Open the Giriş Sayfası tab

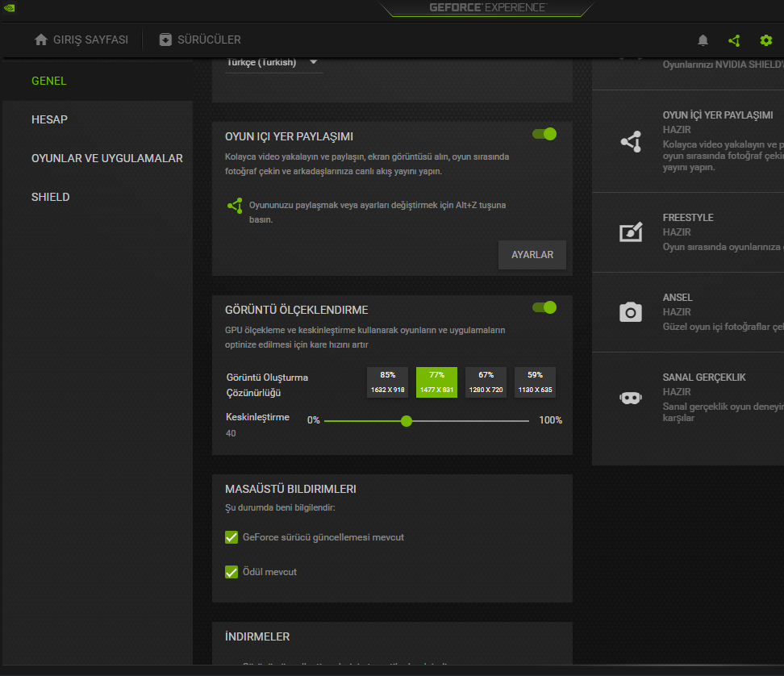tap(81, 40)
